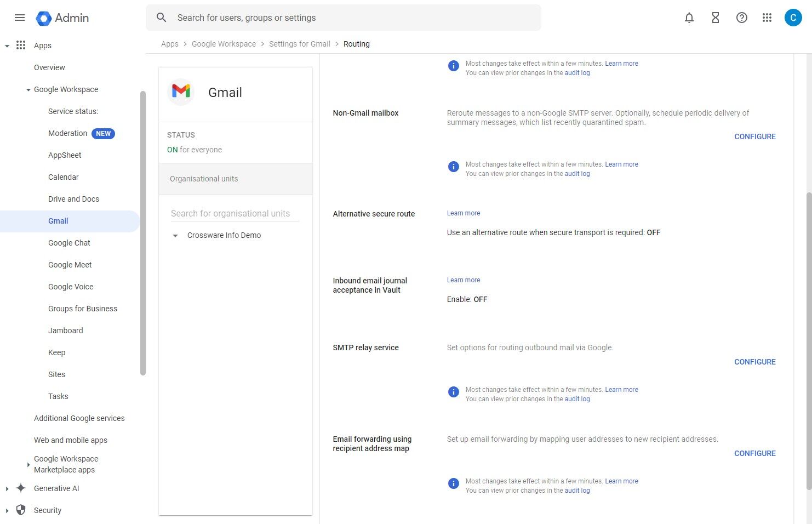Open the Settings for Gmail breadcrumb

[299, 44]
